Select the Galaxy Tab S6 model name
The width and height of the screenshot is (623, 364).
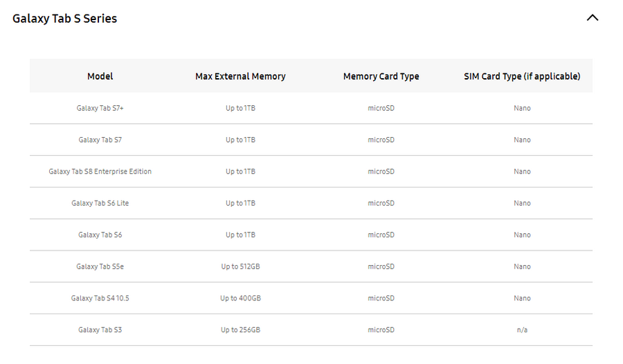(x=100, y=235)
